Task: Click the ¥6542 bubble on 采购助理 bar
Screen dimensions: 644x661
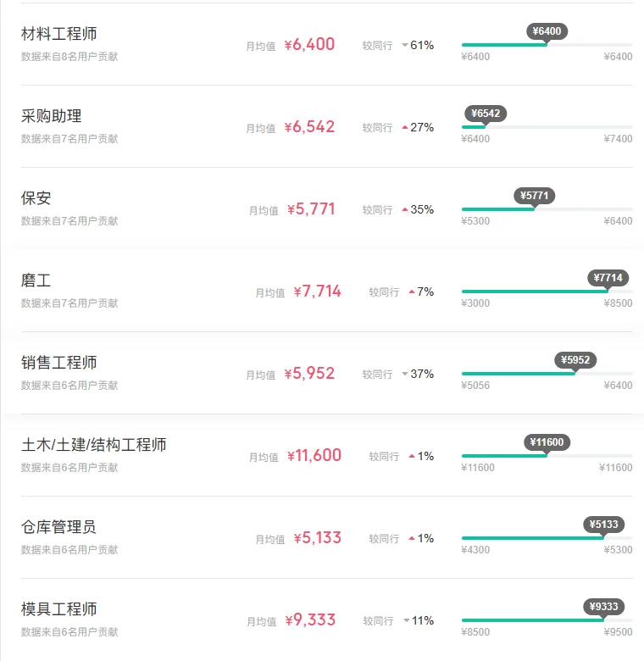Action: (x=486, y=114)
